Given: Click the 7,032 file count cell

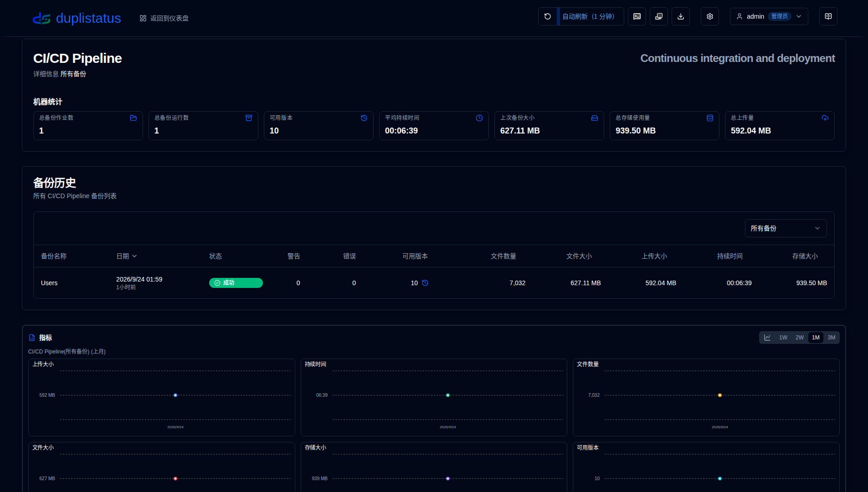Looking at the screenshot, I should click(518, 283).
